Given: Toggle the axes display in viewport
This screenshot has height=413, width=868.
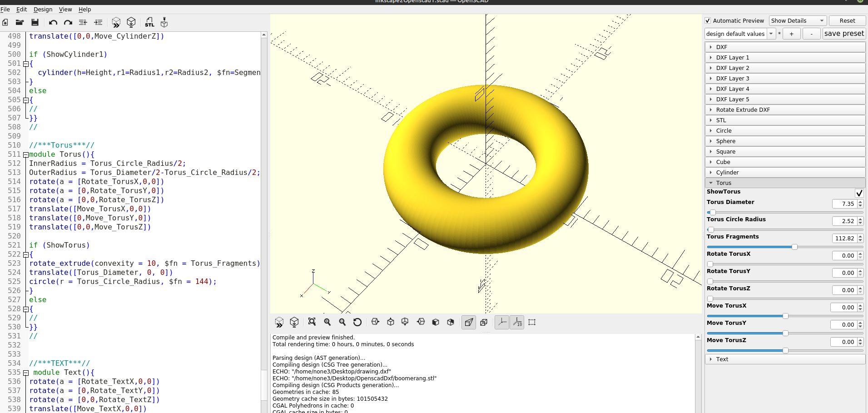Looking at the screenshot, I should (501, 322).
